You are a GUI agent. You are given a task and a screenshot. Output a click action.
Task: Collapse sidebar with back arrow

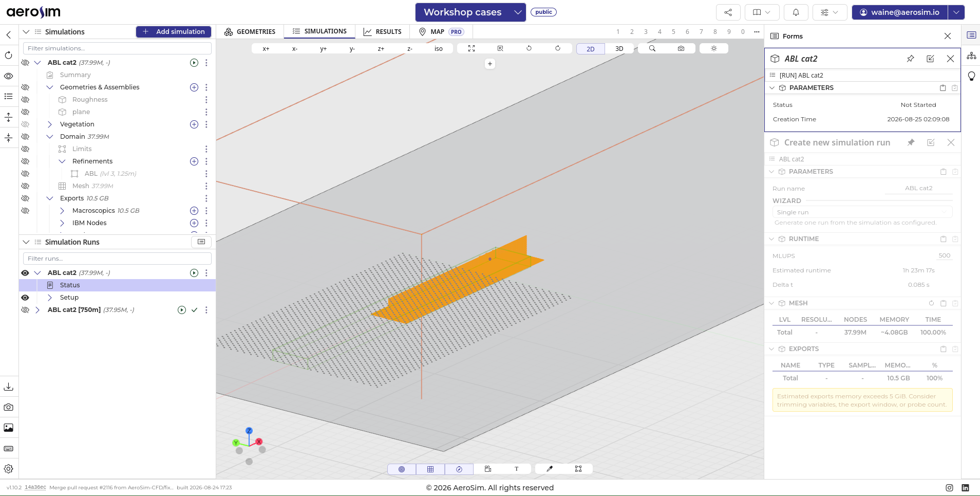tap(9, 35)
